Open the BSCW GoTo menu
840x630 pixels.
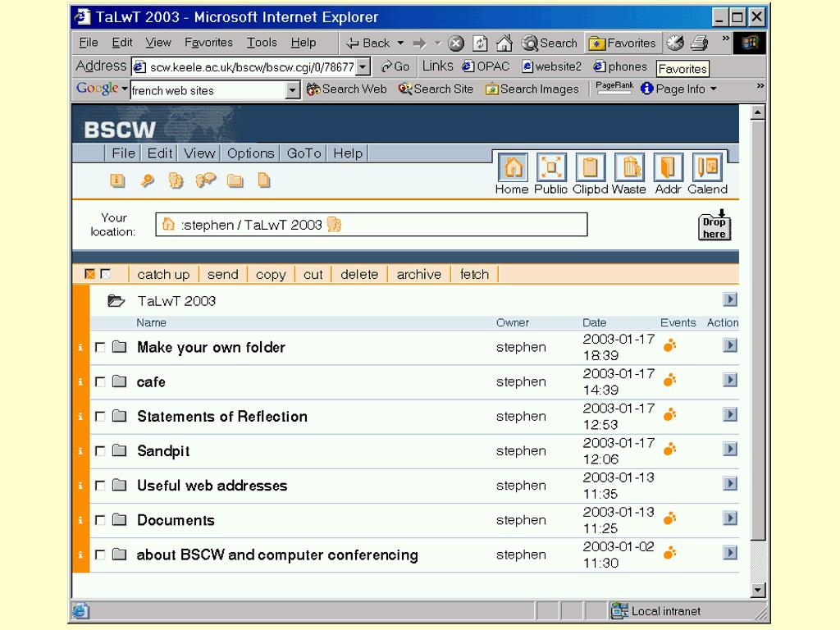[x=304, y=153]
